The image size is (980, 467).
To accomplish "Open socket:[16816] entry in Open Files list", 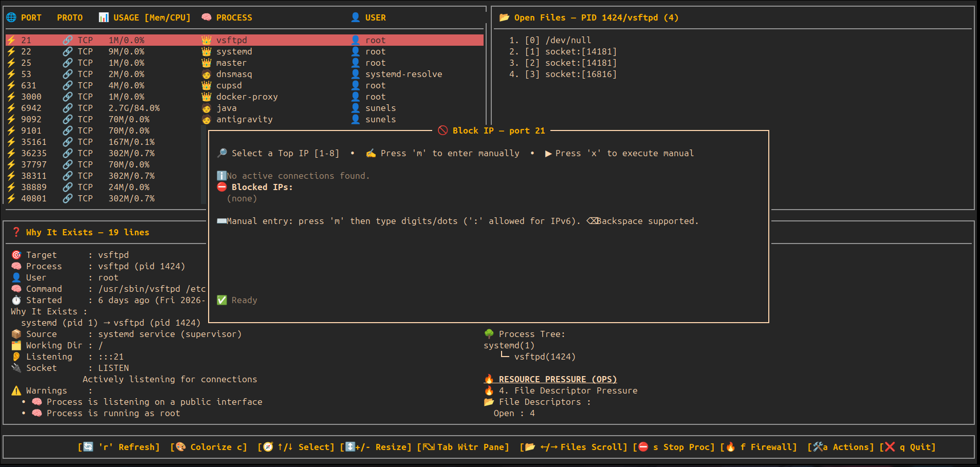I will pyautogui.click(x=580, y=74).
